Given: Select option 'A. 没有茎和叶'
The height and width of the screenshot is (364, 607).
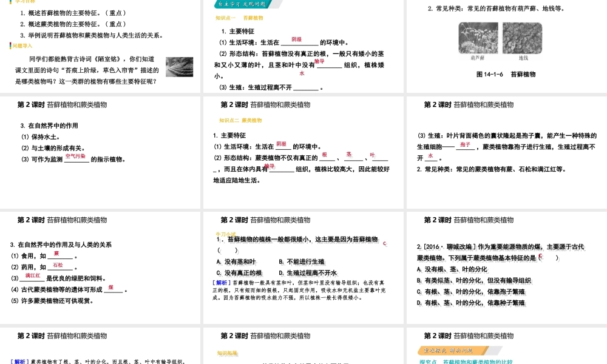Looking at the screenshot, I should point(236,262).
